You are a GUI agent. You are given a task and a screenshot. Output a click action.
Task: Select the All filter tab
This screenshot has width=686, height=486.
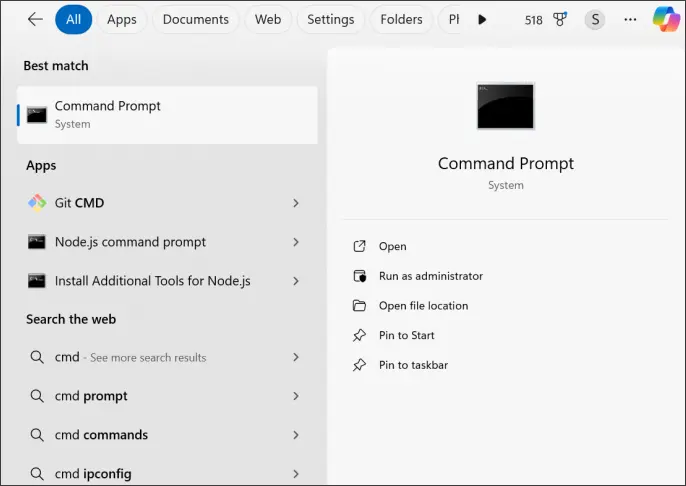tap(74, 19)
